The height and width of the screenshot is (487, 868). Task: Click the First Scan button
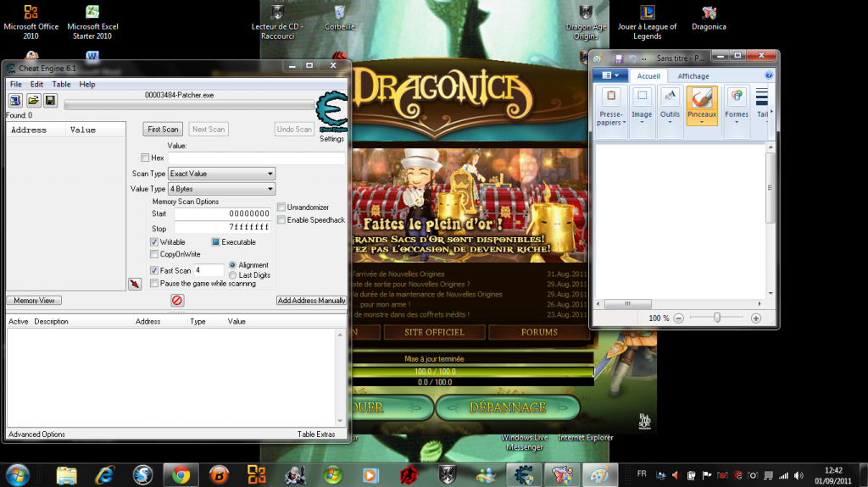point(163,129)
